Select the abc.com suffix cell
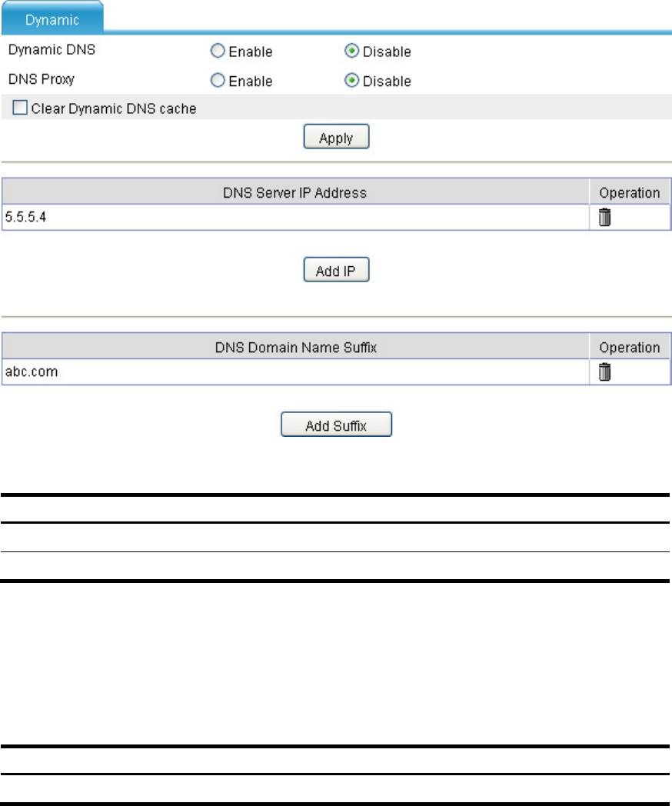 coord(296,371)
